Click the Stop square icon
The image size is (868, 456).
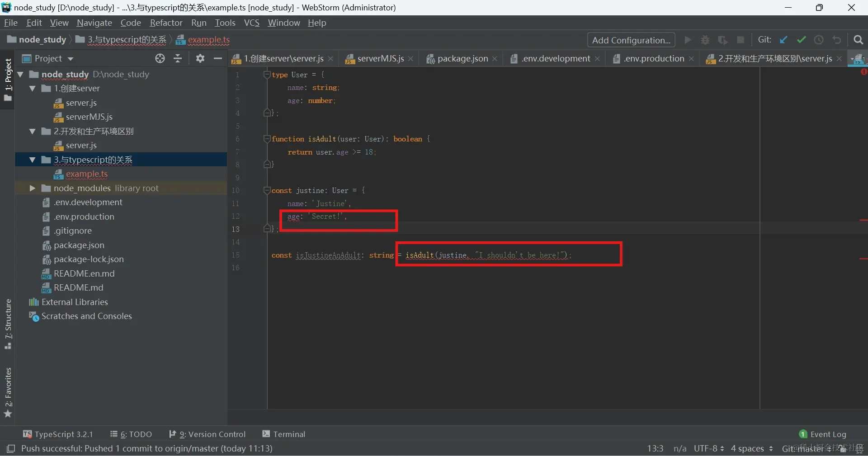741,40
